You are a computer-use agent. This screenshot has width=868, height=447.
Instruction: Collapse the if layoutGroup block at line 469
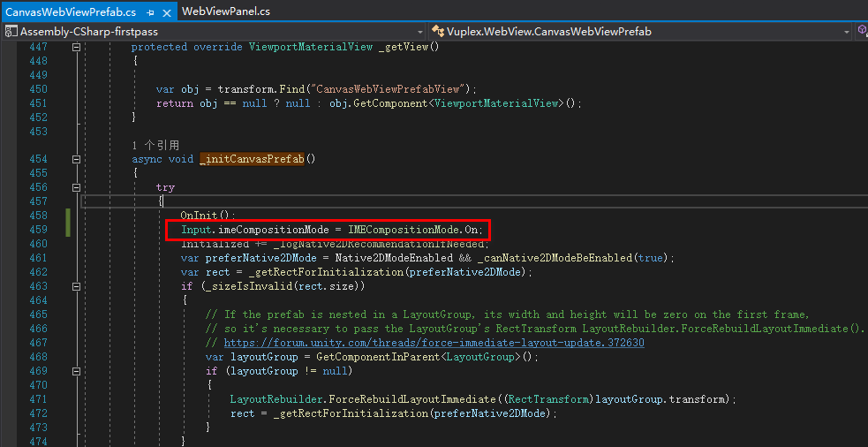77,371
